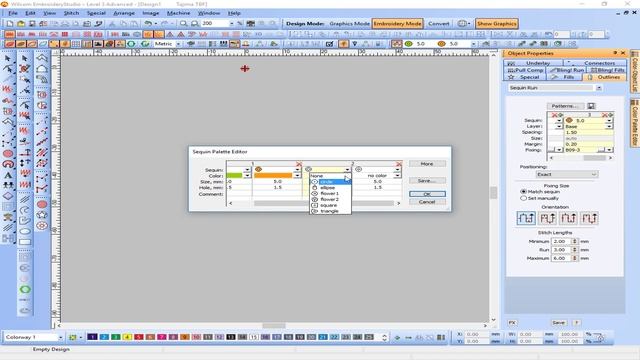Switch to the Fills tab
The image size is (640, 360).
[x=564, y=77]
